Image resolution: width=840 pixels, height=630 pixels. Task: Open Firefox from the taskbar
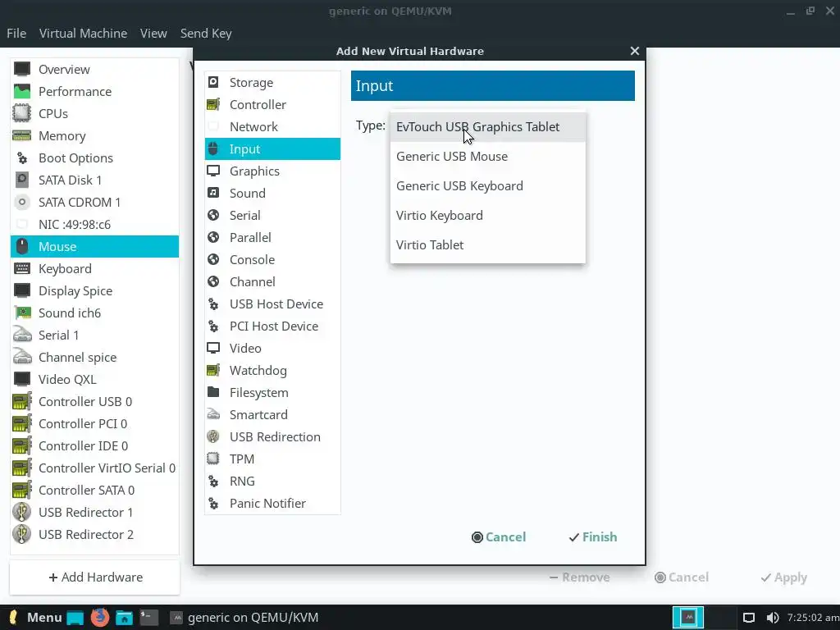point(99,617)
